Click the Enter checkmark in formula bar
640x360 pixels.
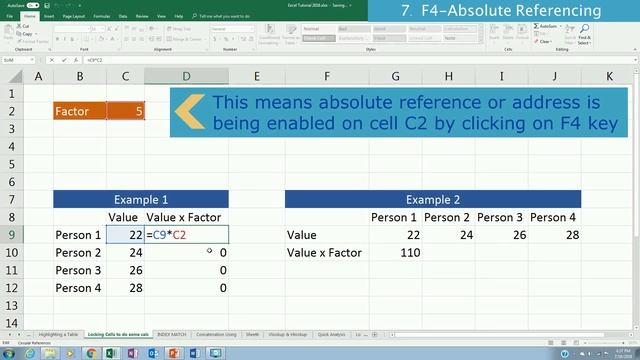[x=64, y=60]
